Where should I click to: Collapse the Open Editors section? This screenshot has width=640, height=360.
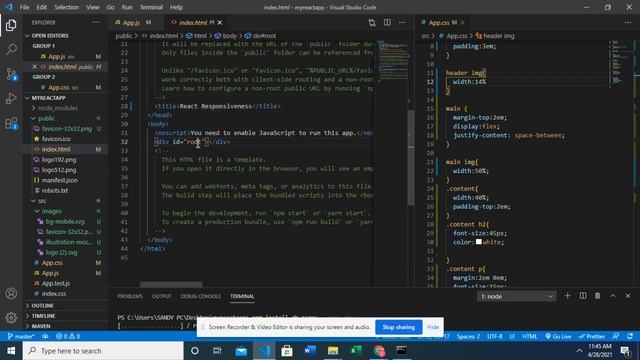pyautogui.click(x=50, y=36)
